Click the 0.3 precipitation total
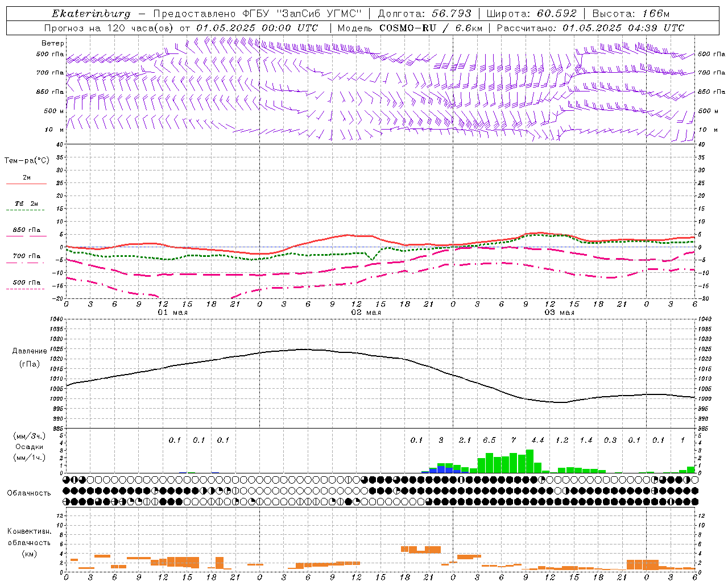The image size is (728, 582). 610,440
